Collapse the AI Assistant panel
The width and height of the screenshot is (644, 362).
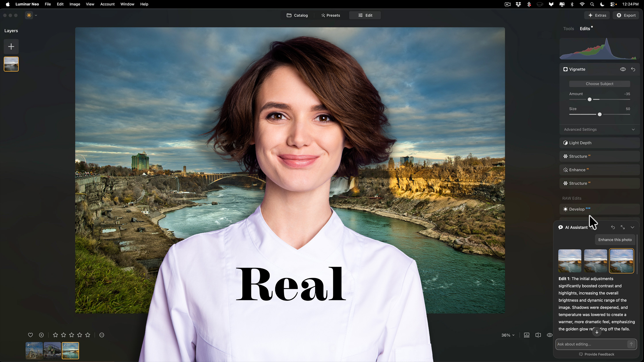pyautogui.click(x=633, y=227)
